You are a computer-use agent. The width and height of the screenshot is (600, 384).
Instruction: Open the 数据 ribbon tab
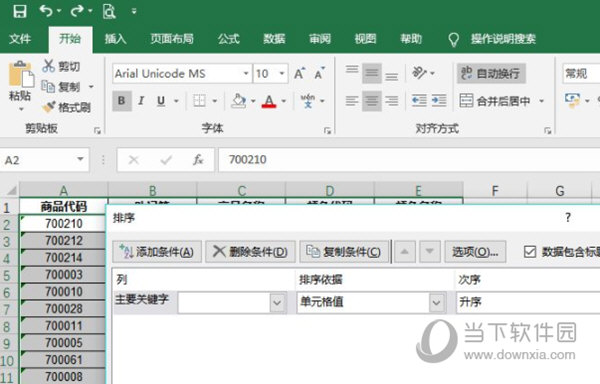274,39
